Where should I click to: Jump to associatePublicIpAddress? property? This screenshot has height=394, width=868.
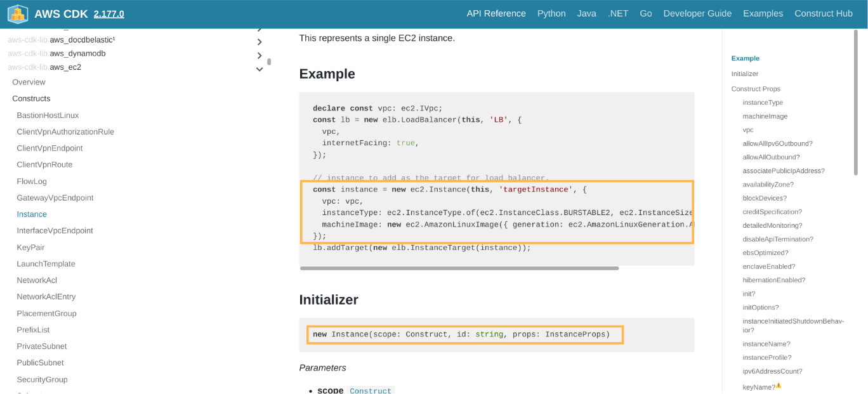(784, 171)
